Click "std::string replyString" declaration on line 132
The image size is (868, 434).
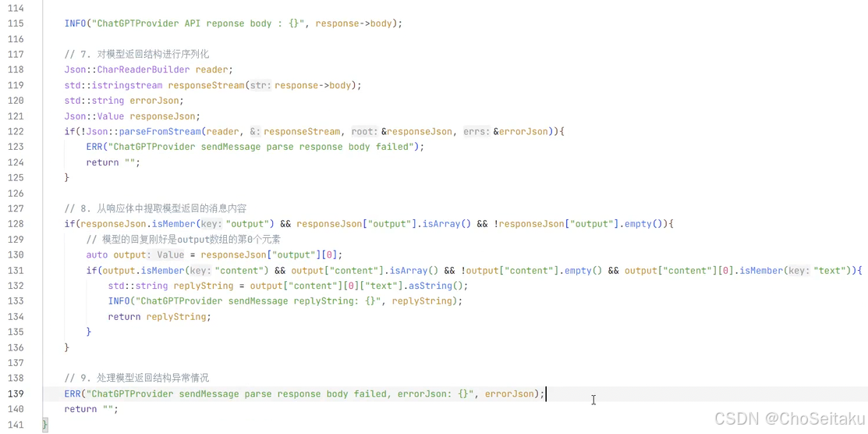[171, 286]
